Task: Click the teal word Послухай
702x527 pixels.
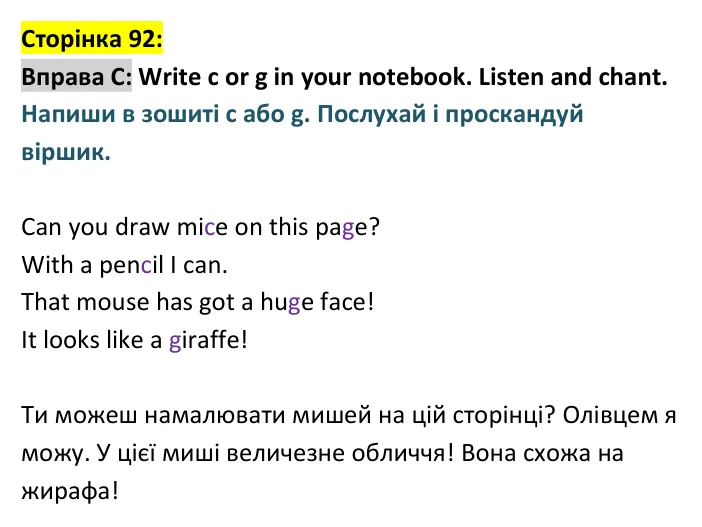Action: [x=372, y=114]
